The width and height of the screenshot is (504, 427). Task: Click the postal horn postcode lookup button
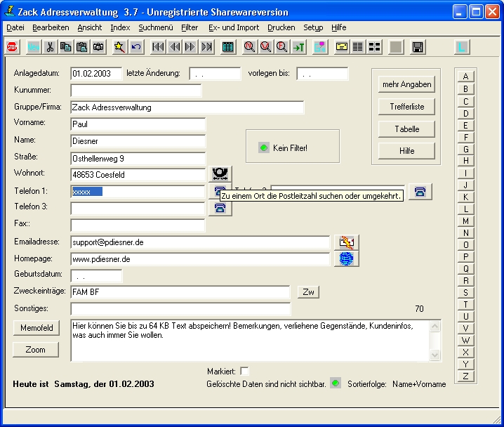tap(221, 174)
